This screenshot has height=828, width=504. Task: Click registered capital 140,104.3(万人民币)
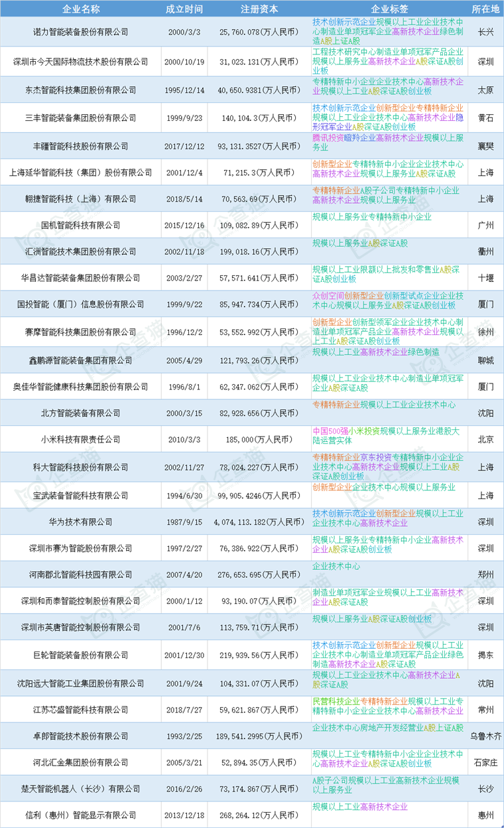coord(259,118)
